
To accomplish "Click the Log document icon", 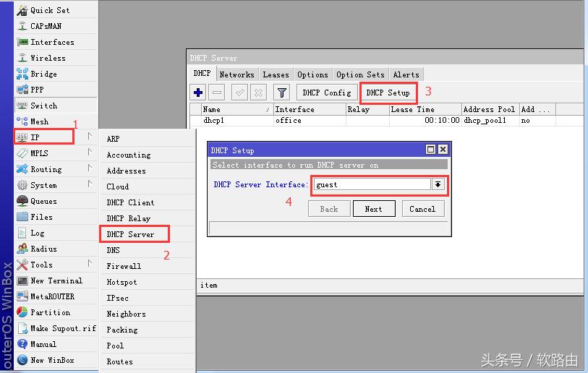I will [22, 233].
